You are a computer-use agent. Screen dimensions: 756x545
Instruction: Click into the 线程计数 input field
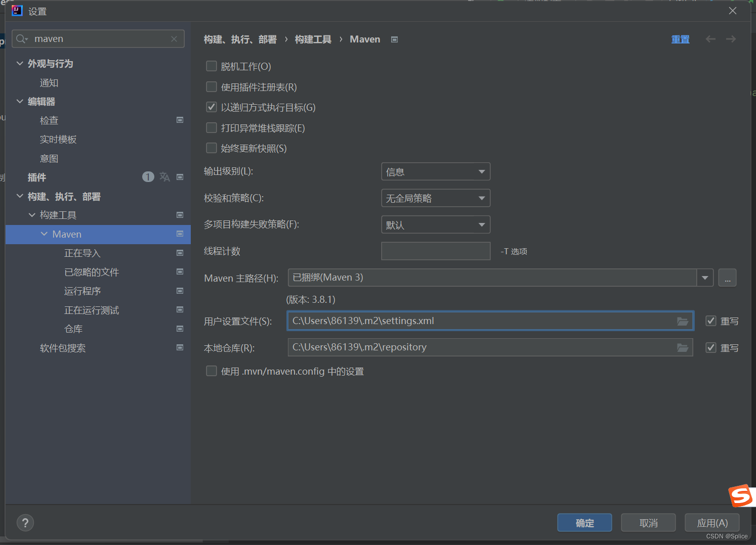tap(436, 251)
